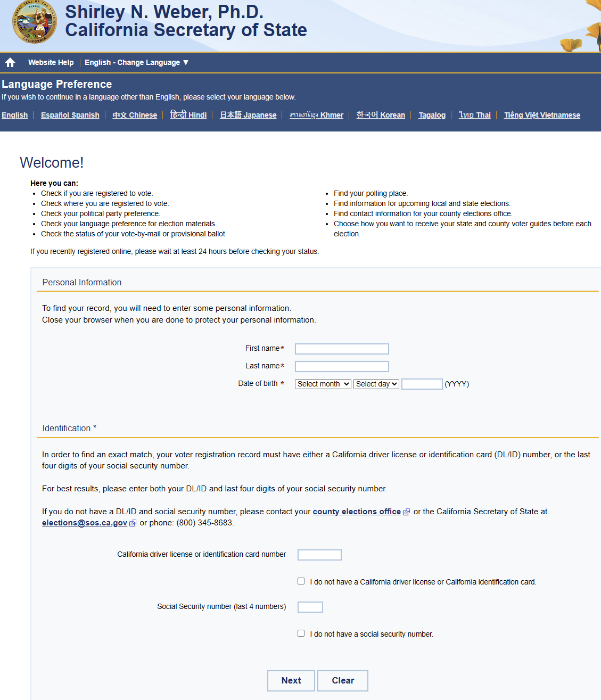This screenshot has height=700, width=601.
Task: Switch to Tagalog language
Action: click(432, 115)
